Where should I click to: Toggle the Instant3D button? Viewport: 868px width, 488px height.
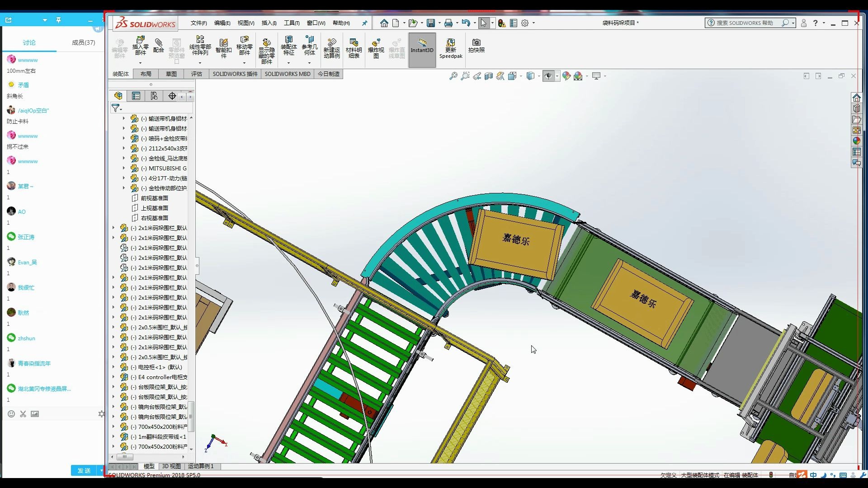click(422, 48)
